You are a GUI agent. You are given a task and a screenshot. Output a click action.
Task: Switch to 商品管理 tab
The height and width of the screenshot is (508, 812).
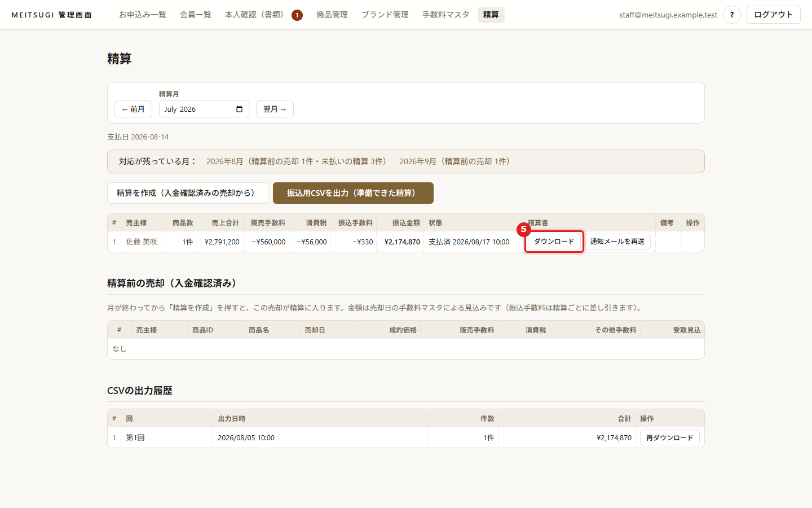point(332,15)
